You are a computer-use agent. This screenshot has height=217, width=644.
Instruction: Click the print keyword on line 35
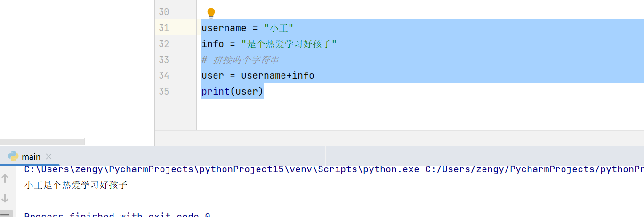[x=215, y=91]
